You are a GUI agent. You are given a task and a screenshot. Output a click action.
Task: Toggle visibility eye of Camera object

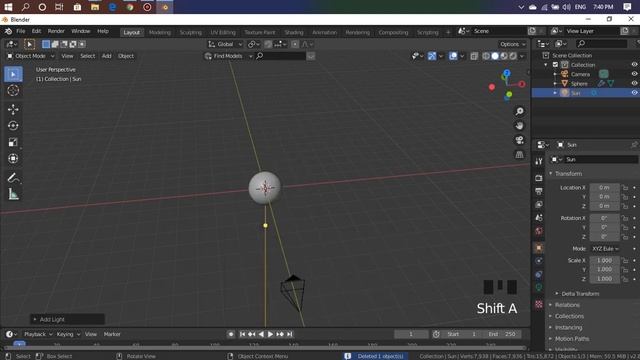(634, 74)
